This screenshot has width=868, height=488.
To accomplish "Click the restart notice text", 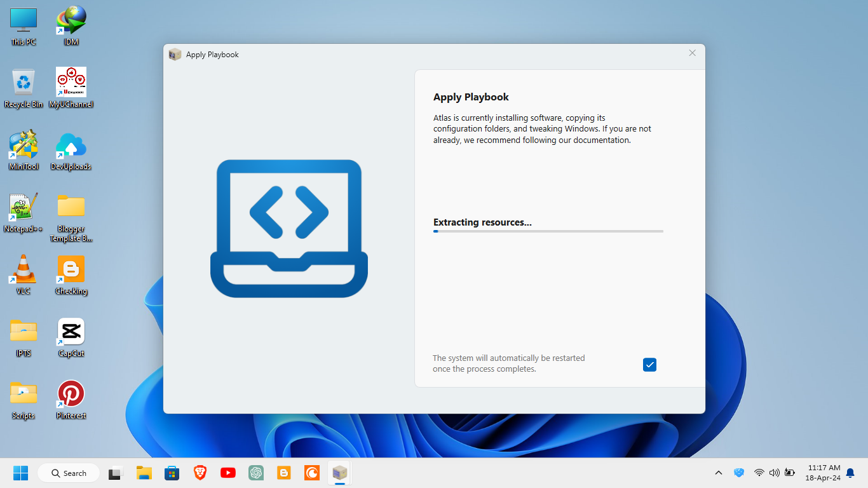I will (x=509, y=363).
